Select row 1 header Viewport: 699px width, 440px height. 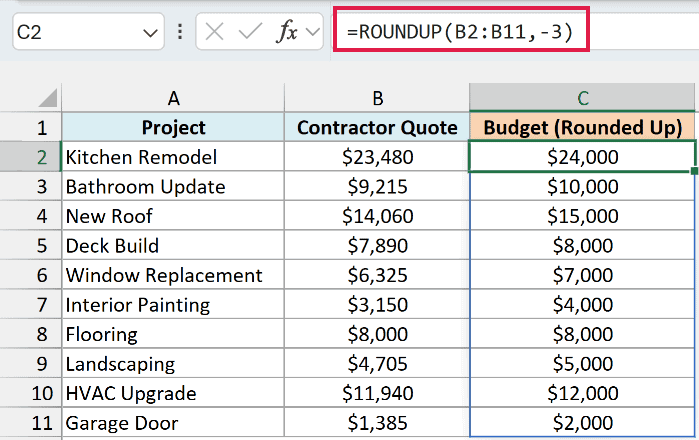pos(30,127)
